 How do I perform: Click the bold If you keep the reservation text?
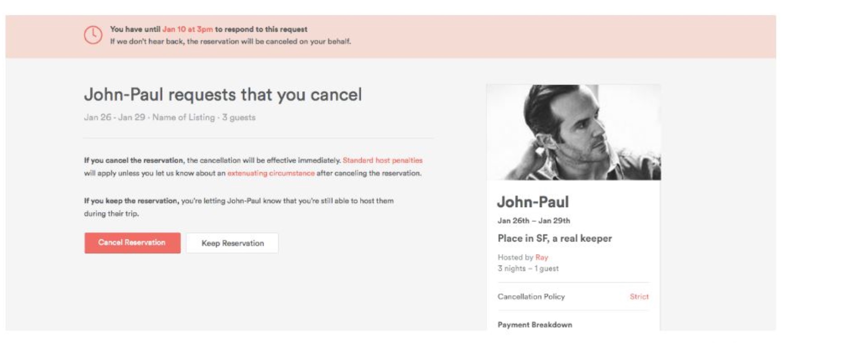tap(131, 201)
